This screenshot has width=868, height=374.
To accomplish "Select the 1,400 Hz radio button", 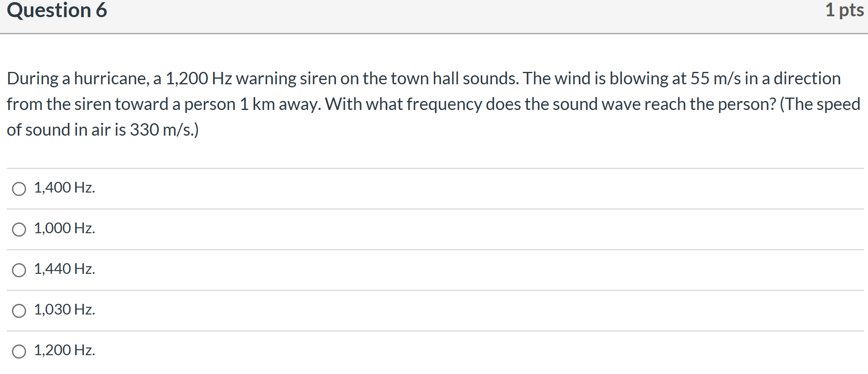I will tap(19, 188).
